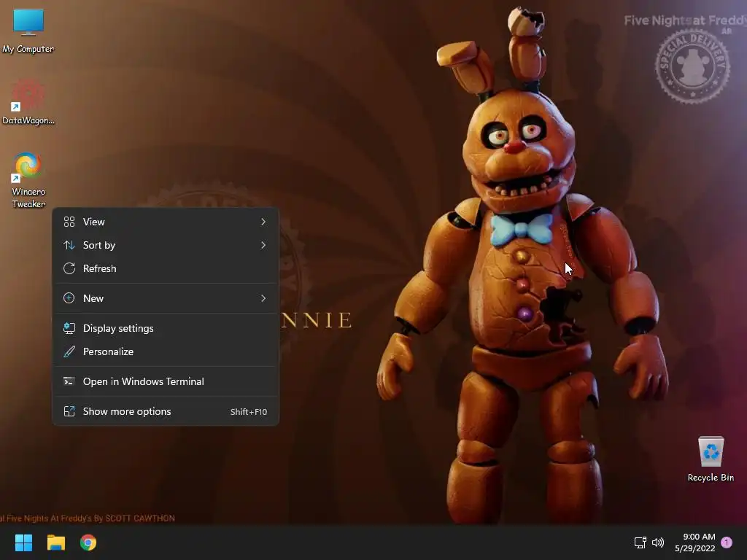Expand the Sort by submenu chevron

click(263, 245)
